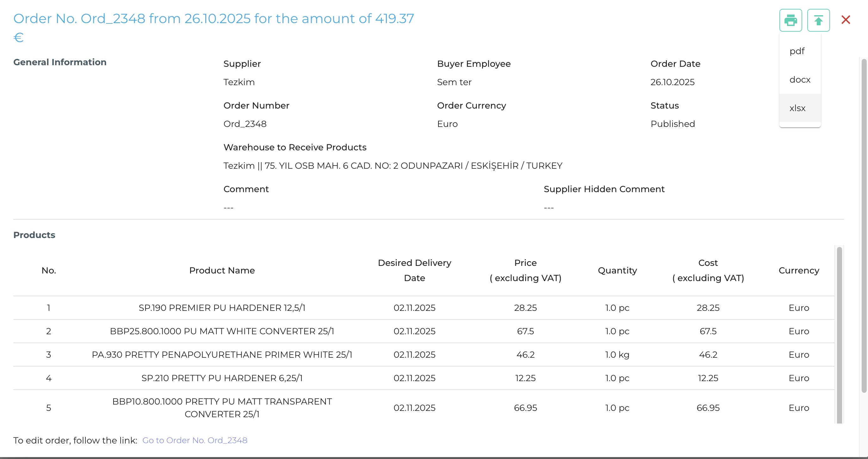Click the print order icon
Screen dimensions: 868x459
(x=791, y=20)
